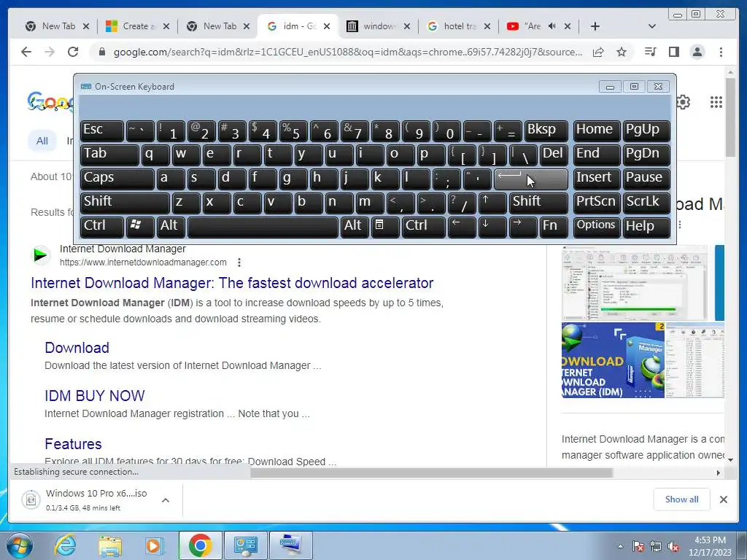Open Google settings gear icon
Screen dimensions: 747x560
click(x=683, y=102)
